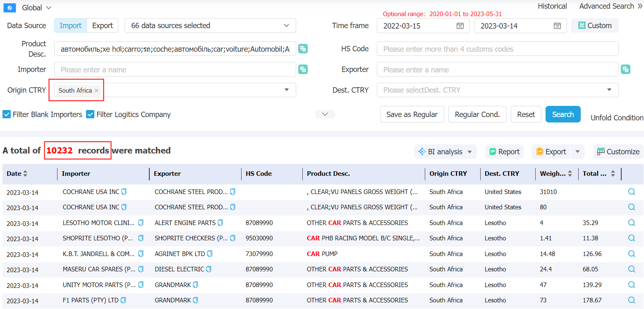Image resolution: width=644 pixels, height=309 pixels.
Task: Open the 66 data sources selected dropdown
Action: [x=210, y=26]
